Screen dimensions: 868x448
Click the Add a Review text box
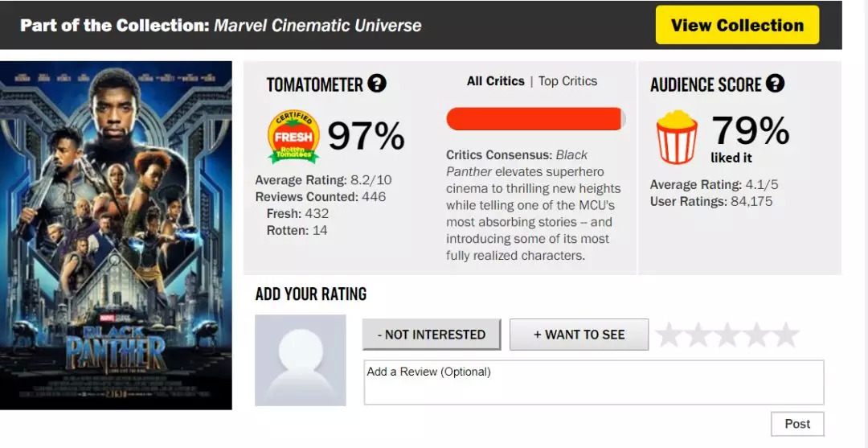[x=594, y=382]
